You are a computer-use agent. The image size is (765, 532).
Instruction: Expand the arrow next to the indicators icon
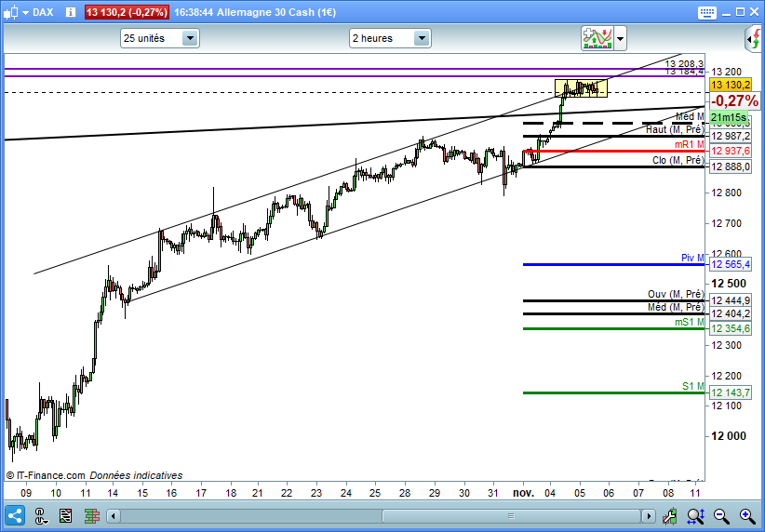pos(620,38)
